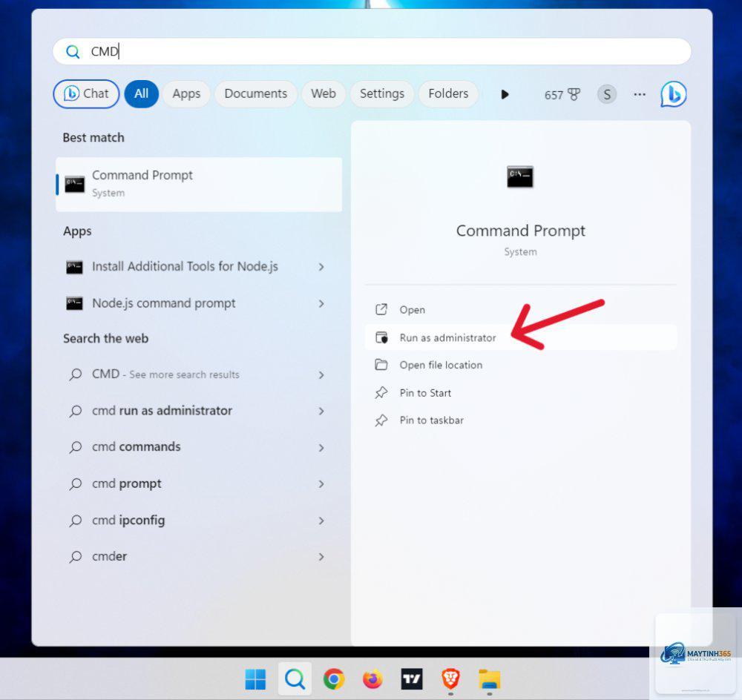Screen dimensions: 742x700
Task: Click the search magnifier icon in search box
Action: (x=73, y=52)
